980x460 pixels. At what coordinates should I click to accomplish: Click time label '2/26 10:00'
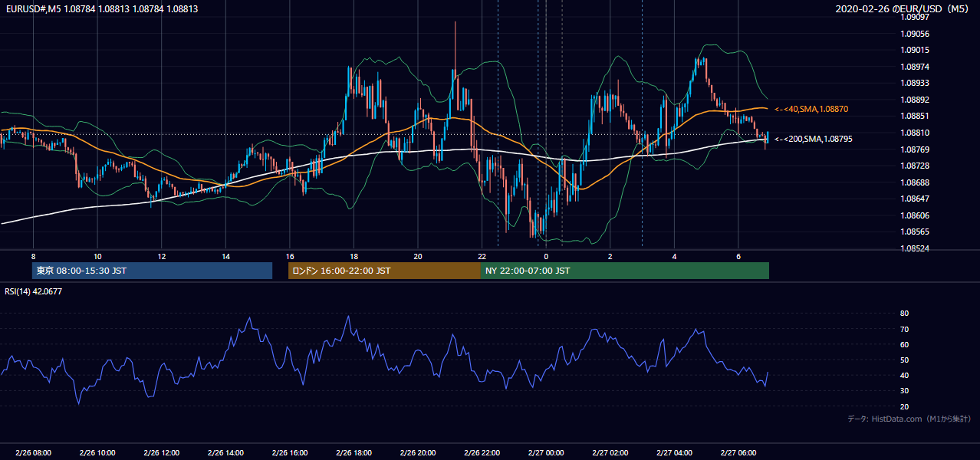point(97,453)
